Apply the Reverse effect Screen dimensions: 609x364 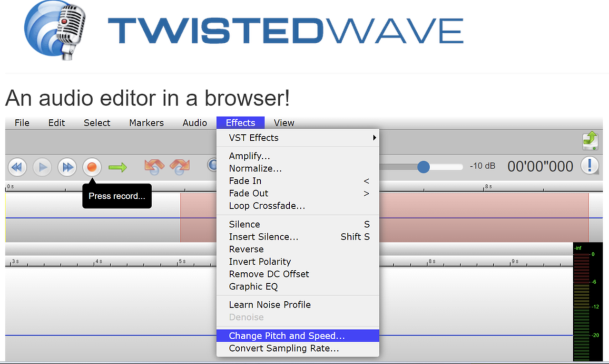(x=246, y=249)
